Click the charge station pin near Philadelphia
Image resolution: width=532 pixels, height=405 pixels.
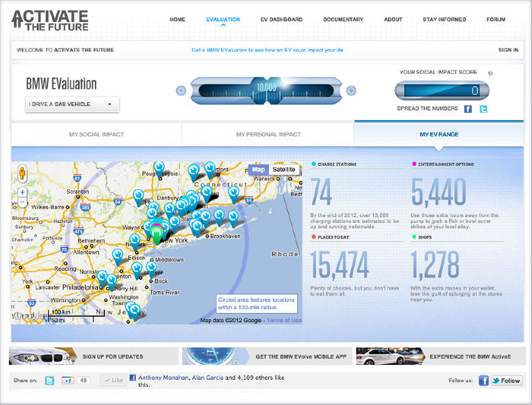(x=102, y=279)
